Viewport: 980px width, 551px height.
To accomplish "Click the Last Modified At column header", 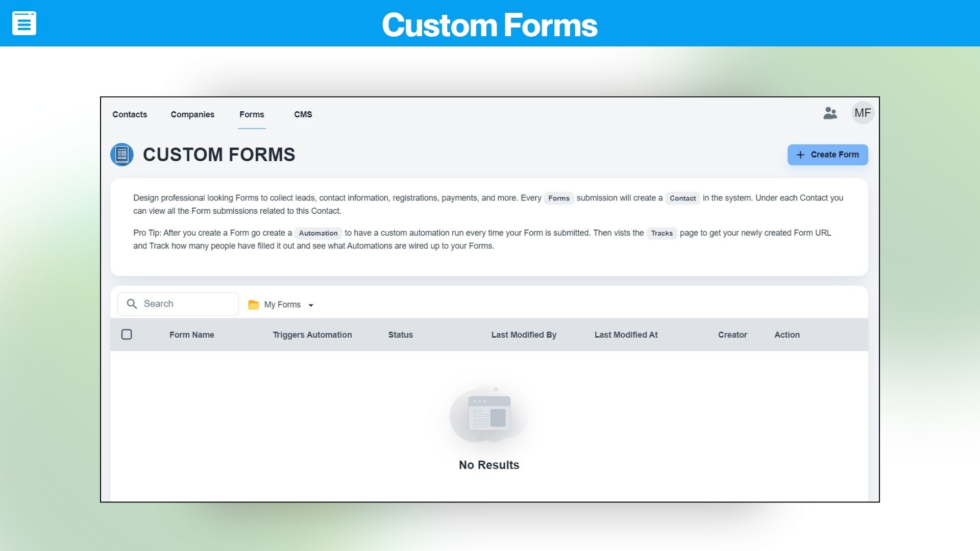I will click(626, 335).
